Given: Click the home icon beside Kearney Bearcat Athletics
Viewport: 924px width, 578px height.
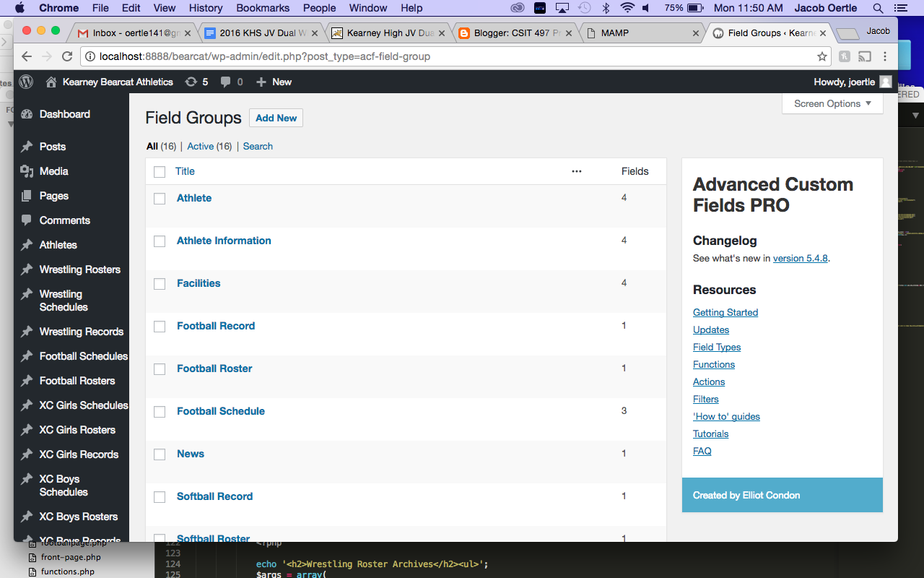Looking at the screenshot, I should pyautogui.click(x=51, y=82).
